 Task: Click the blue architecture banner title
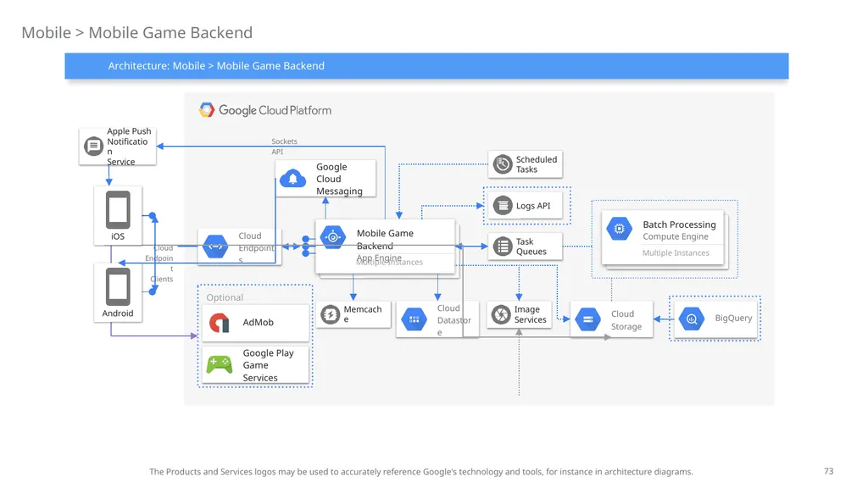click(x=216, y=66)
